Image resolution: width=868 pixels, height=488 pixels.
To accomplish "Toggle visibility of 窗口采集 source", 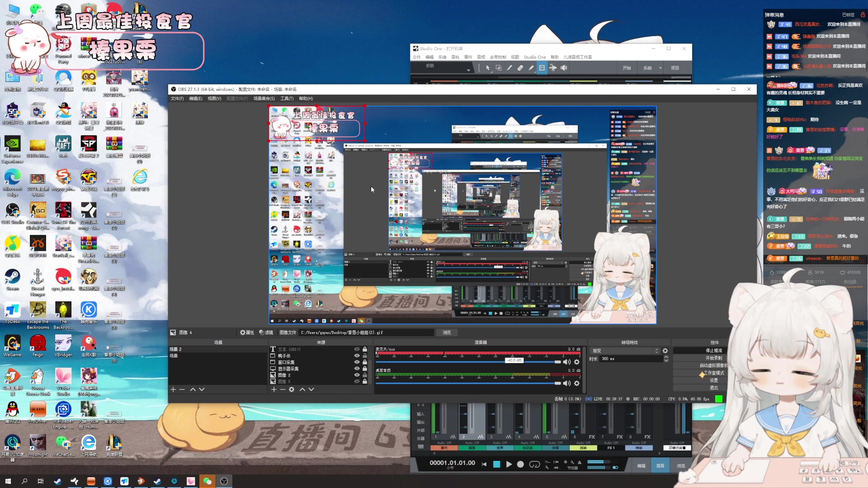I will pos(357,362).
